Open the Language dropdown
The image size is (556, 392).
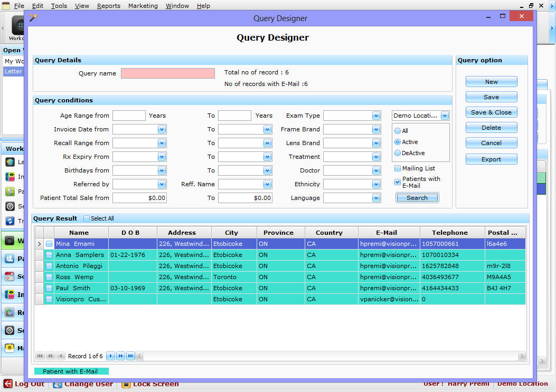(376, 198)
